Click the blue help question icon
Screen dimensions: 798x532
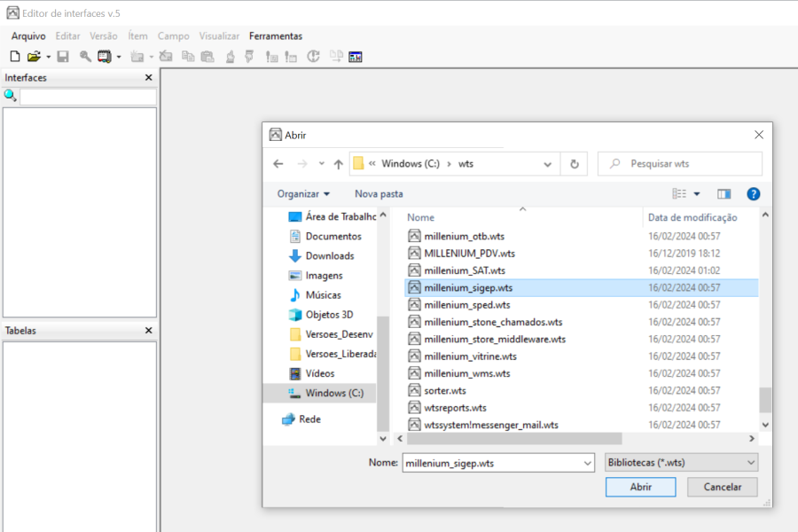pos(753,194)
